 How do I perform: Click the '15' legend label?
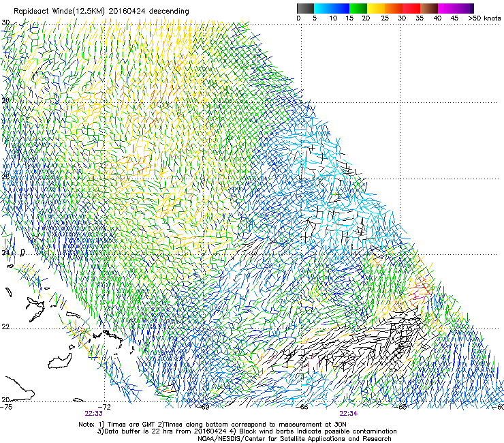[x=349, y=18]
